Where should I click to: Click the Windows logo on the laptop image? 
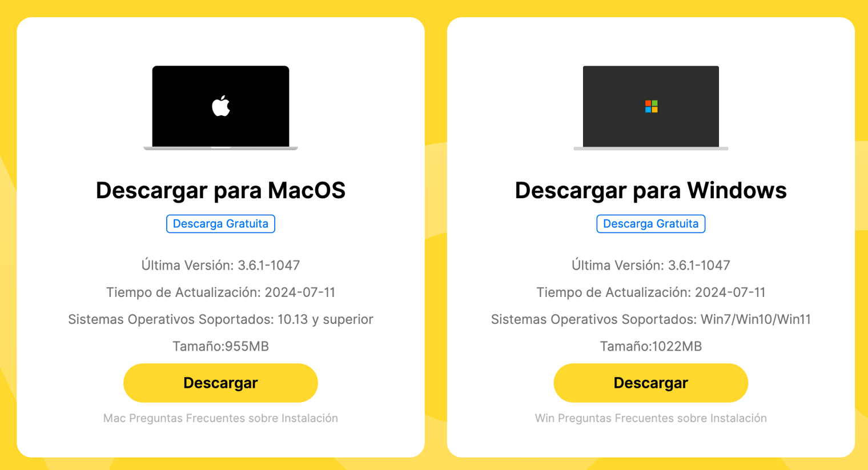pos(651,106)
